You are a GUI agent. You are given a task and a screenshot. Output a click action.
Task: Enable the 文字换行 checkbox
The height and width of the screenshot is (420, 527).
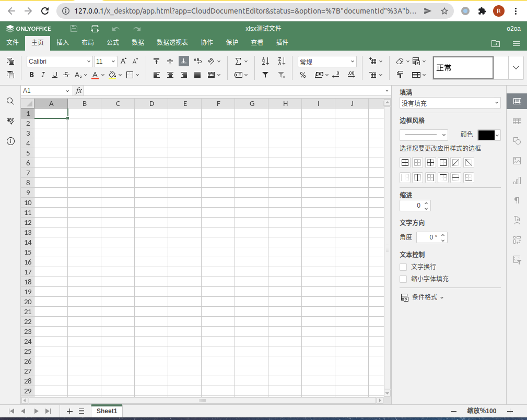tap(403, 267)
